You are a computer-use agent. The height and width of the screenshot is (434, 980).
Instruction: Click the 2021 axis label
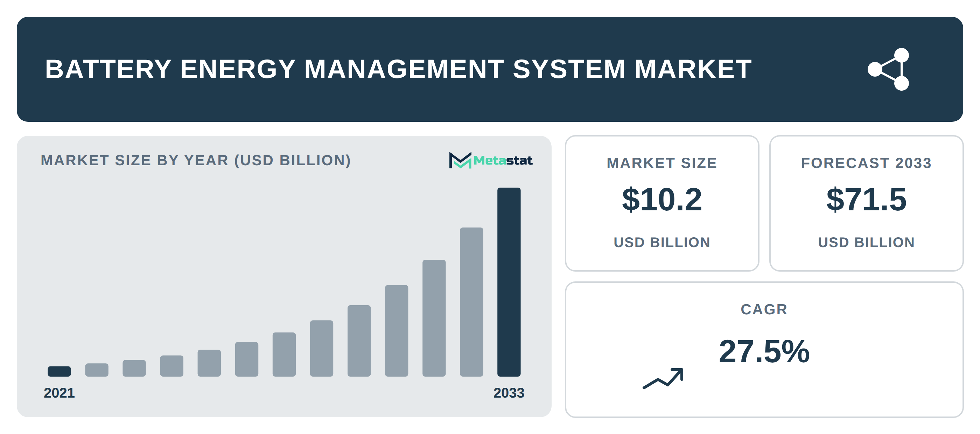point(59,393)
